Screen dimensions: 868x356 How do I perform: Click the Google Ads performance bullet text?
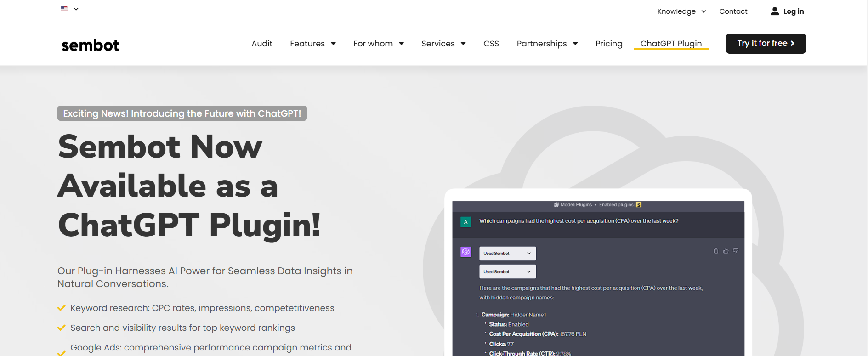point(211,348)
